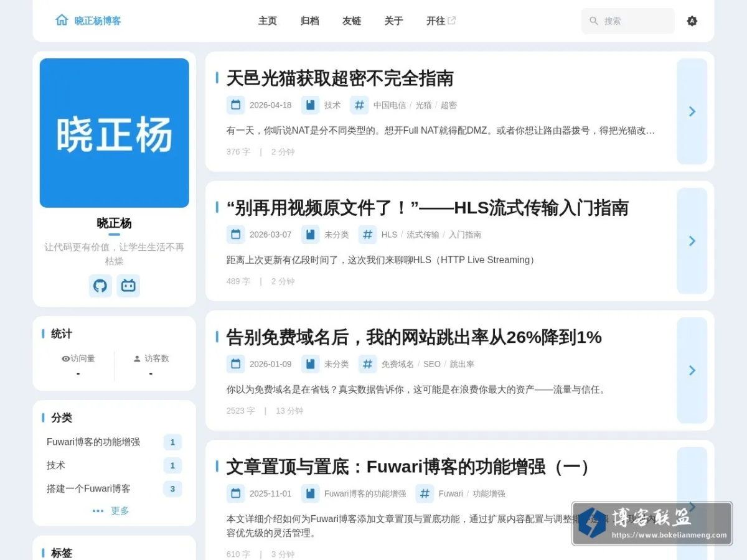Expand categories with the 更多 button

111,511
